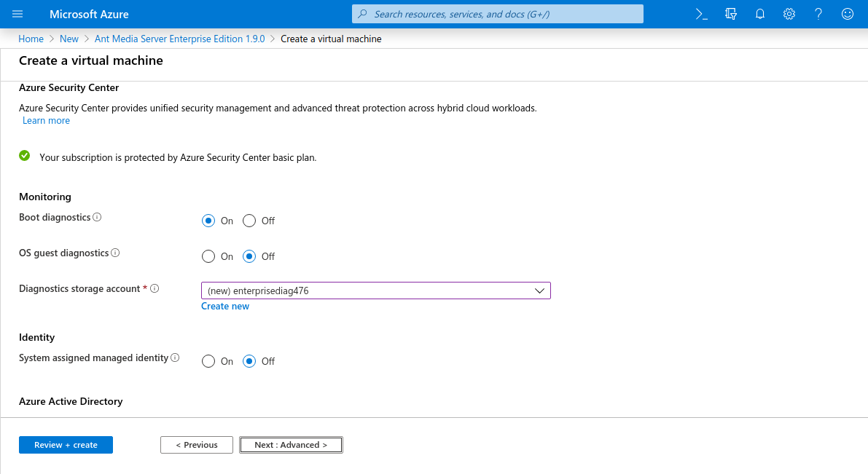Open the help question mark menu
The width and height of the screenshot is (868, 474).
coord(818,14)
